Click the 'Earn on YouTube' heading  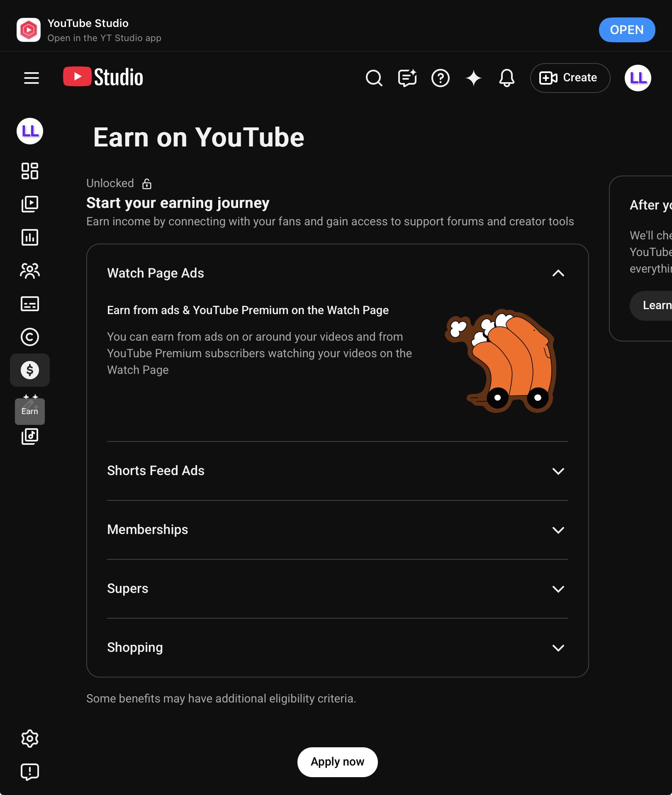199,137
